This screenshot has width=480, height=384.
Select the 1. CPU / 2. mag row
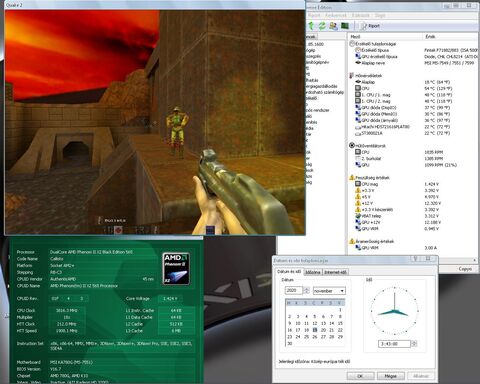(x=373, y=101)
